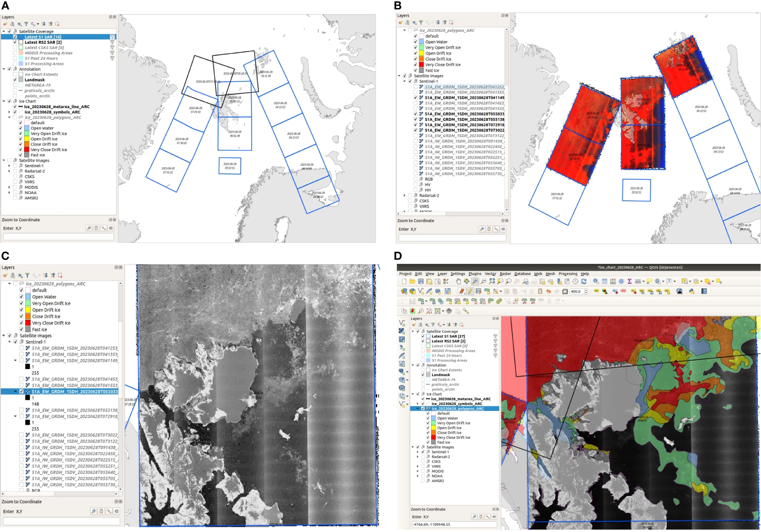Click the Refresh map icon
The image size is (761, 532).
(x=584, y=281)
